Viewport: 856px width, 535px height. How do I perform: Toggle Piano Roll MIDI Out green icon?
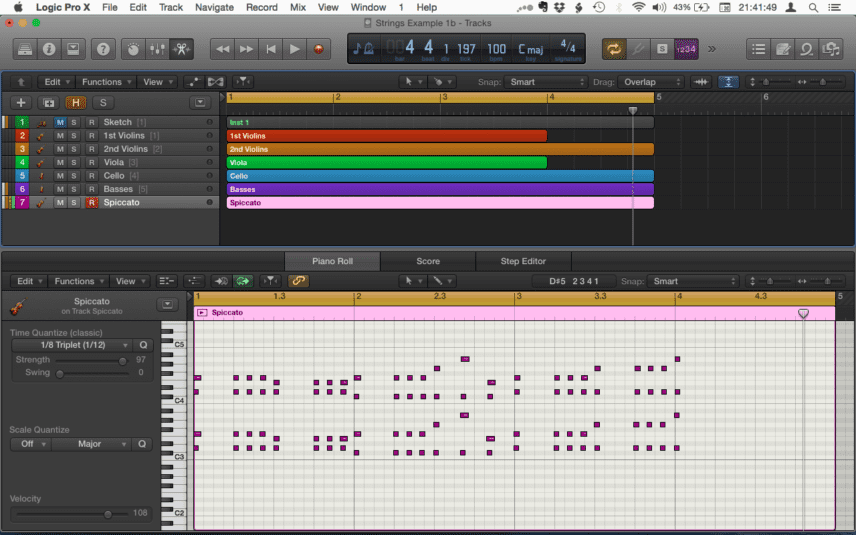pos(243,281)
